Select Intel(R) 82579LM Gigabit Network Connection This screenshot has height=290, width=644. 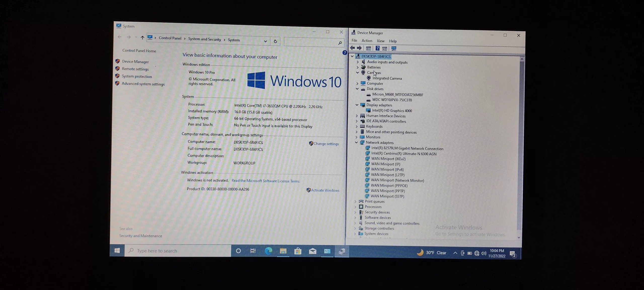coord(407,149)
